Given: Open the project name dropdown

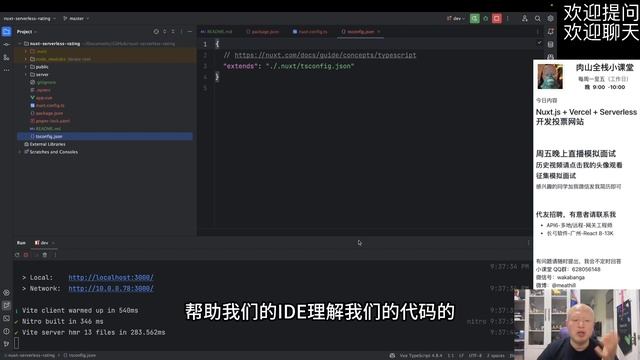Looking at the screenshot, I should coord(29,18).
